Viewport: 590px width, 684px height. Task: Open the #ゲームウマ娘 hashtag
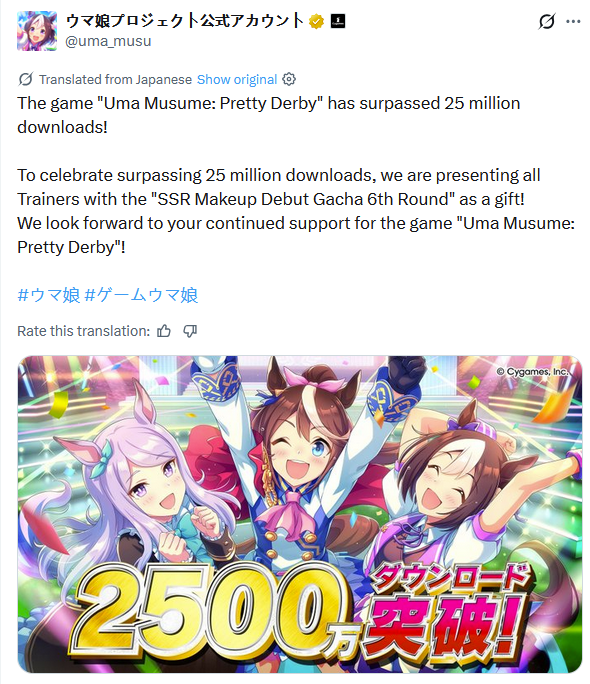point(141,295)
